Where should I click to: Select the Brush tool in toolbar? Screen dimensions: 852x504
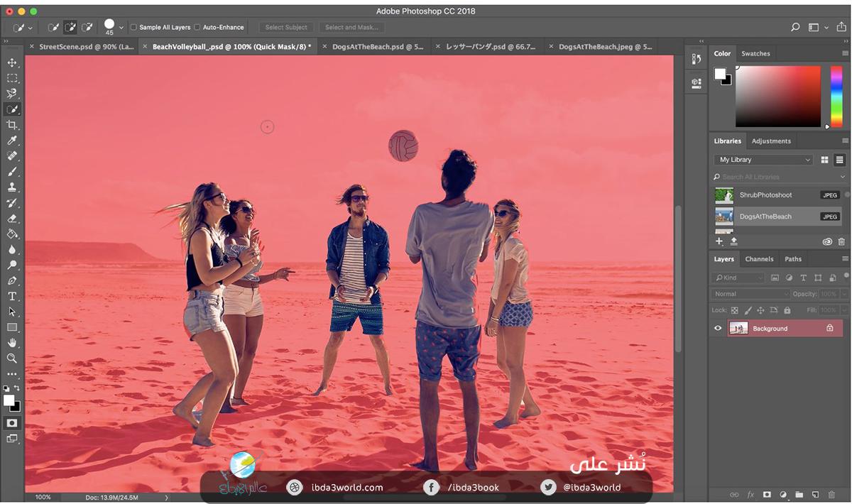[12, 172]
